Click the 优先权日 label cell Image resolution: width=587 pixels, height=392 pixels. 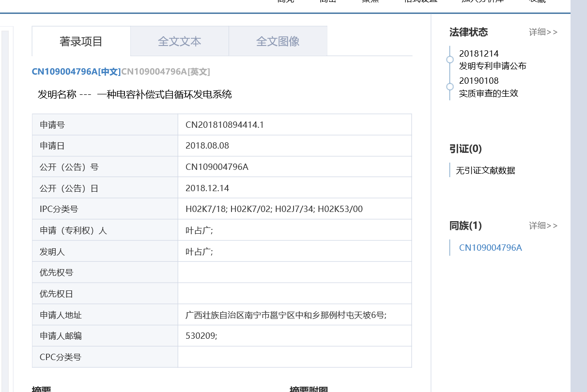[x=105, y=294]
